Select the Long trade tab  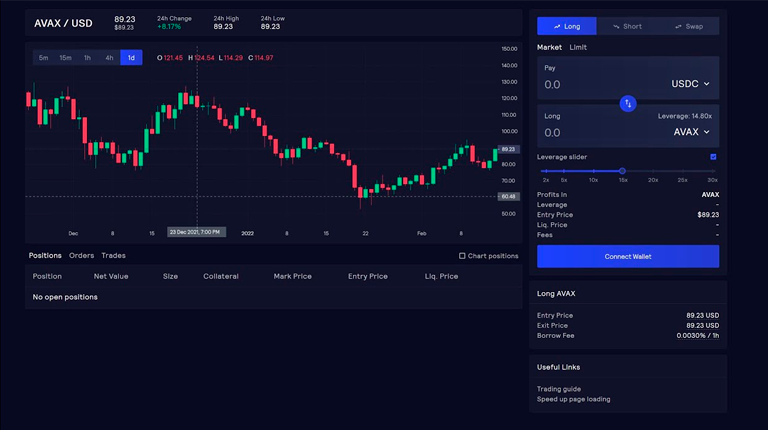point(567,26)
